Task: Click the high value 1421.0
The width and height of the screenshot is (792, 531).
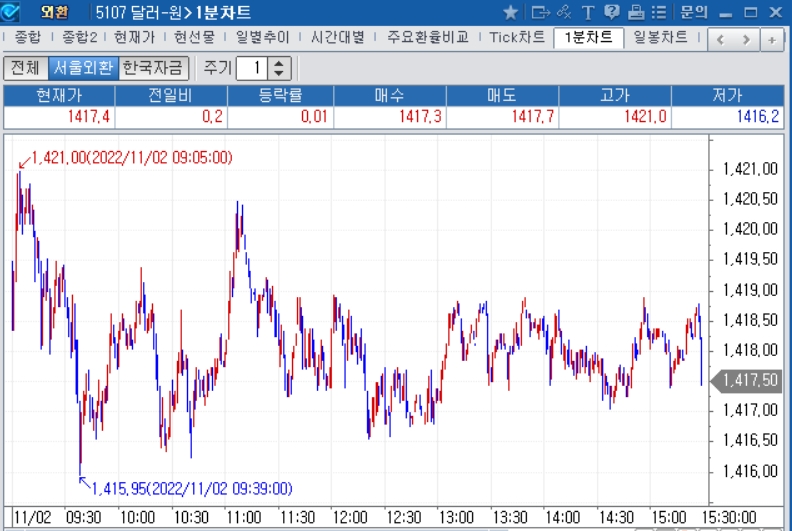Action: tap(646, 117)
